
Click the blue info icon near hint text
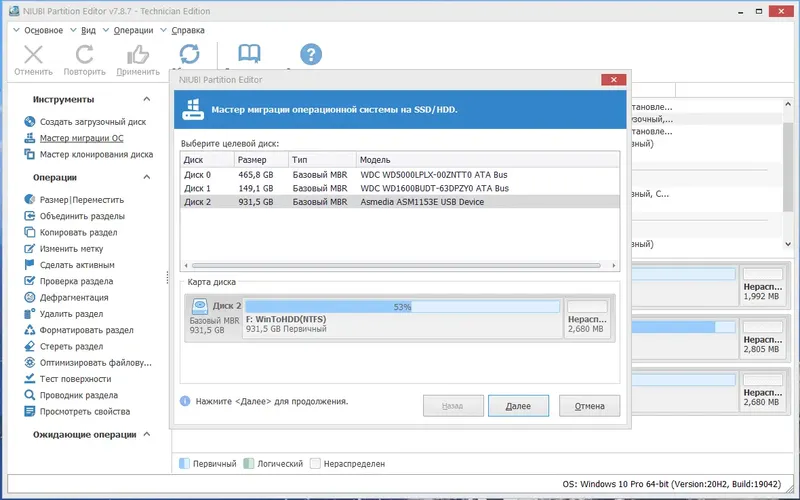(185, 401)
